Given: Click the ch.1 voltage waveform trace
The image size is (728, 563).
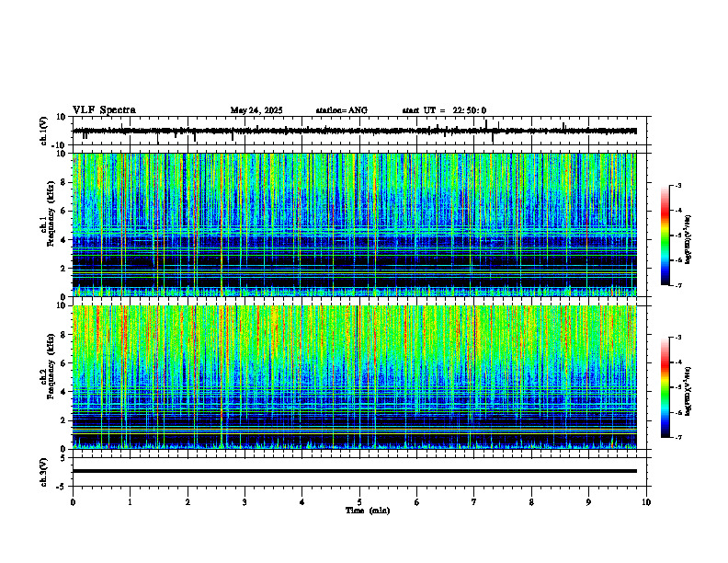Looking at the screenshot, I should pos(355,131).
